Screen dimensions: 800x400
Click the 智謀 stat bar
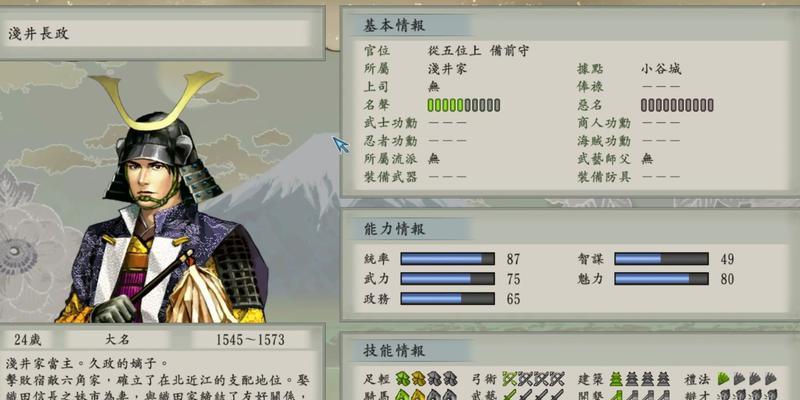661,259
